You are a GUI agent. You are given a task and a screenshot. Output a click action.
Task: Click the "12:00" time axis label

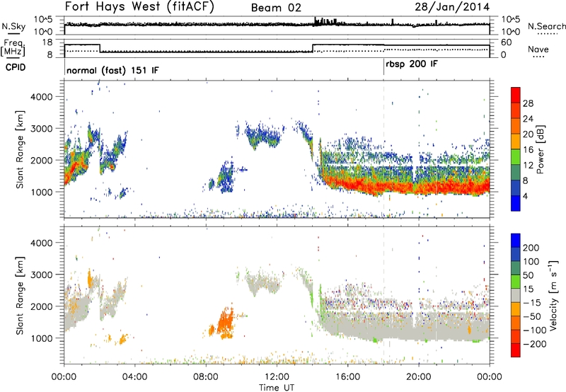[x=277, y=377]
